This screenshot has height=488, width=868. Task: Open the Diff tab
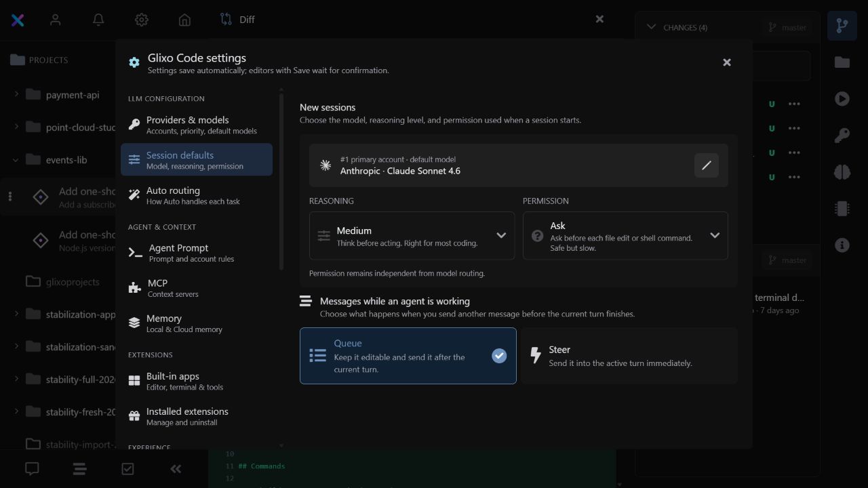[x=237, y=20]
